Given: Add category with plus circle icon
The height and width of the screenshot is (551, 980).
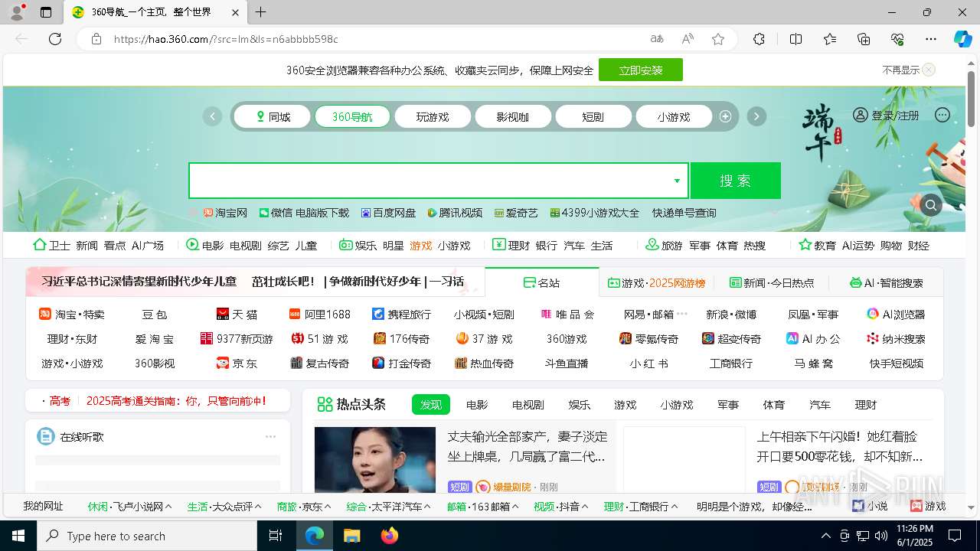Looking at the screenshot, I should coord(725,116).
